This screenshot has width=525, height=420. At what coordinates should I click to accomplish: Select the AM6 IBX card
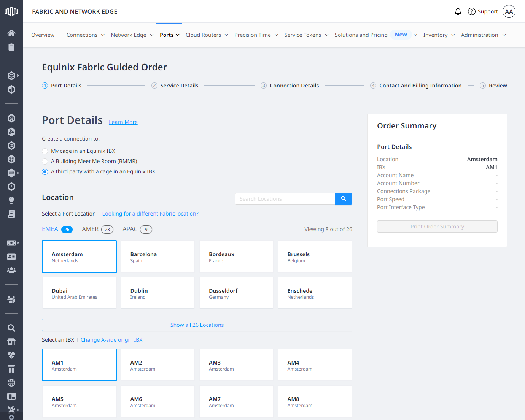click(158, 401)
